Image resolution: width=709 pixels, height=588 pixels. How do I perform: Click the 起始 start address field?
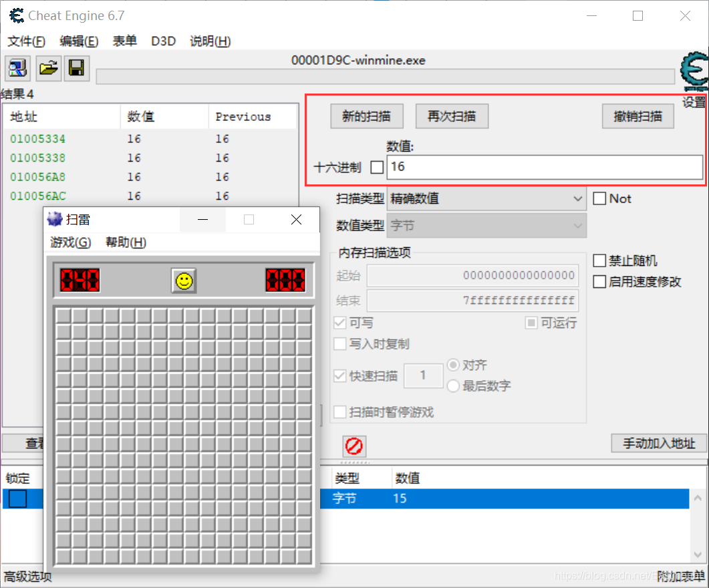click(x=472, y=275)
